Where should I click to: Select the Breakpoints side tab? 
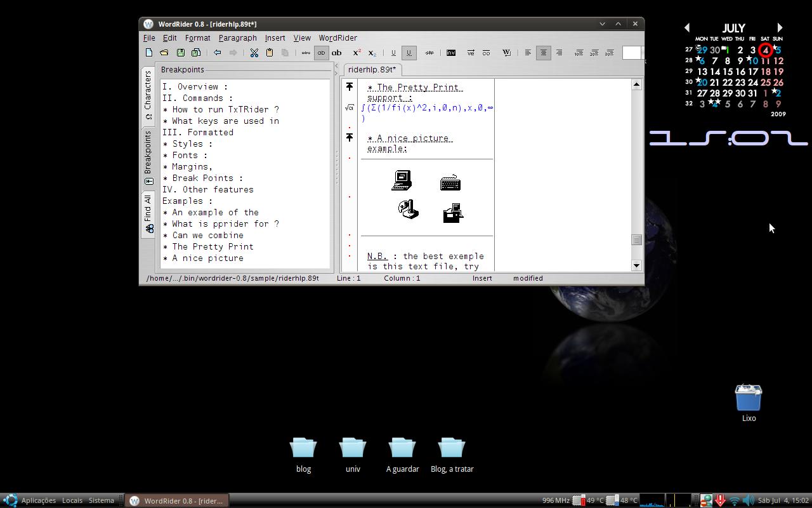148,157
